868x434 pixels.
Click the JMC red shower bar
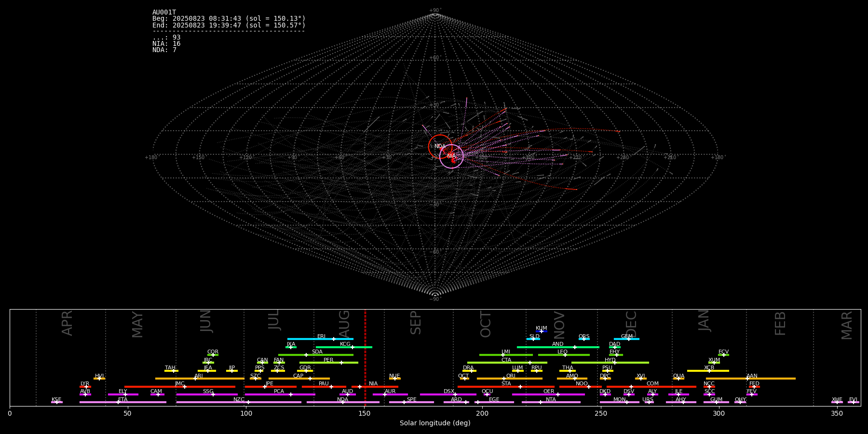pos(180,387)
